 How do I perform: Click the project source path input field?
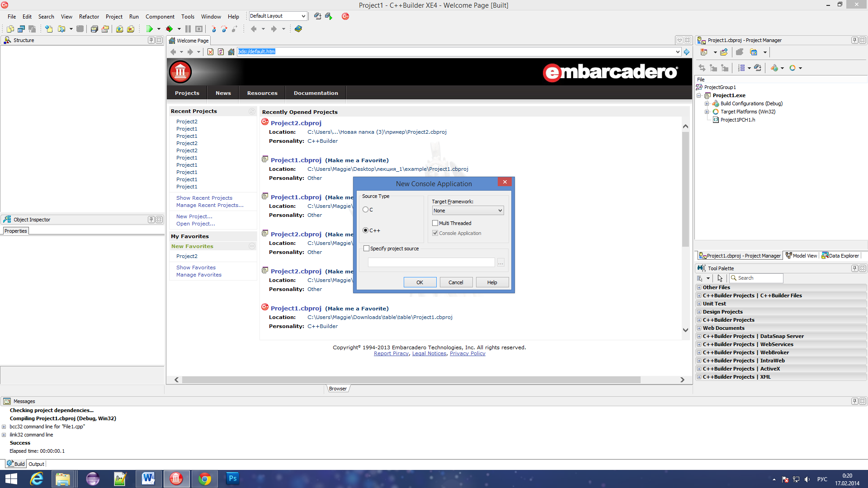click(x=431, y=263)
